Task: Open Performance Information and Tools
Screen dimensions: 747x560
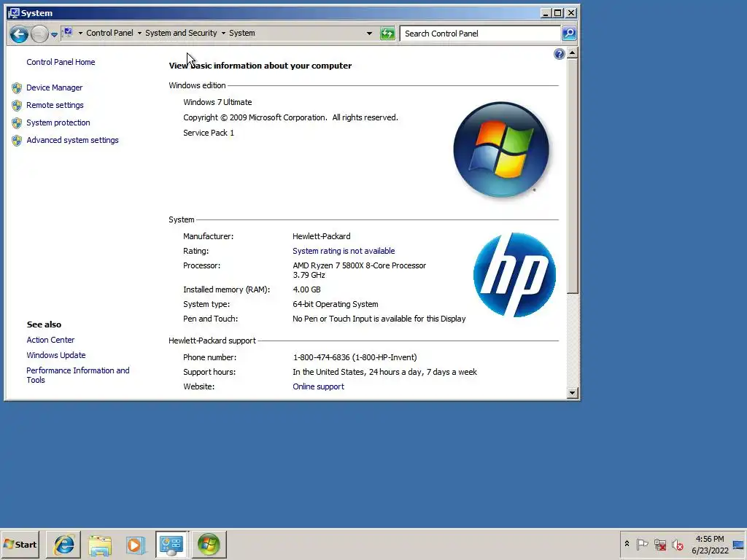Action: pyautogui.click(x=77, y=376)
